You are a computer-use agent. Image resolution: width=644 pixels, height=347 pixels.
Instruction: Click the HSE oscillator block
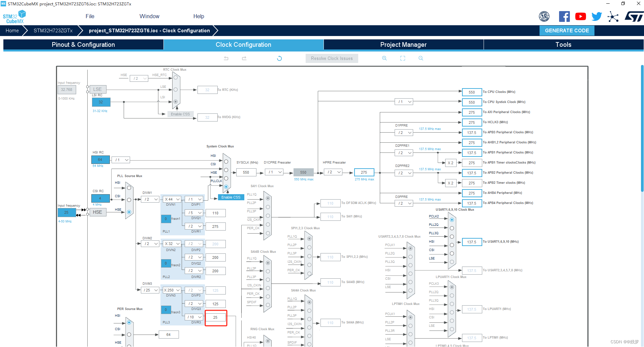click(98, 212)
